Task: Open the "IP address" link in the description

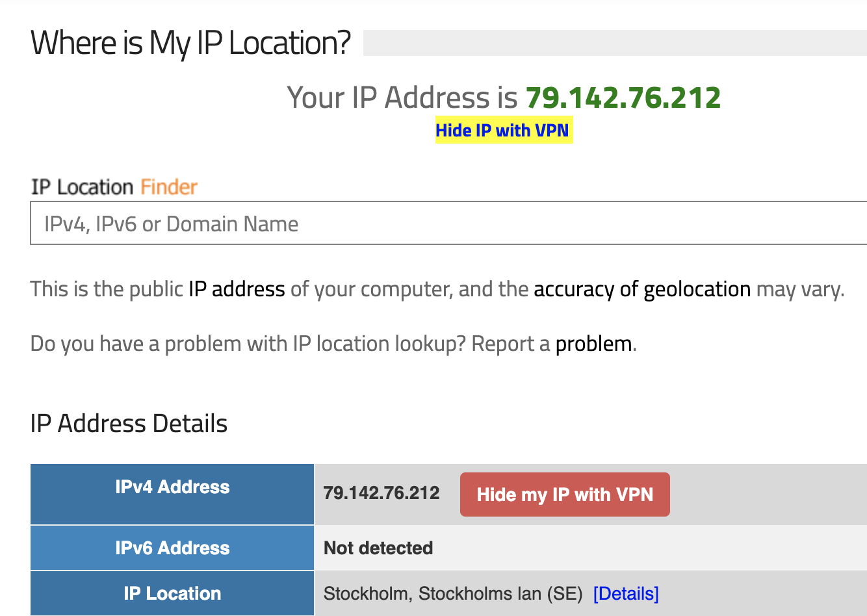Action: [237, 289]
